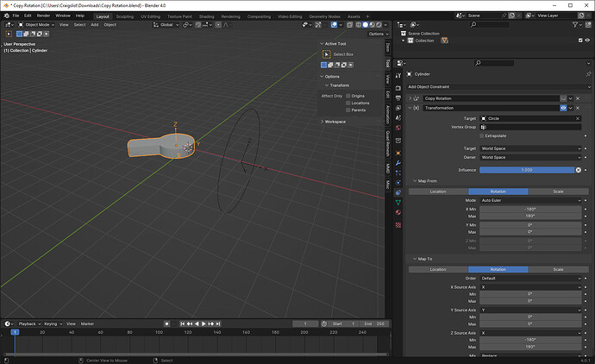Click the auto keying record button
Viewport: 595px width, 364px height.
pos(166,323)
